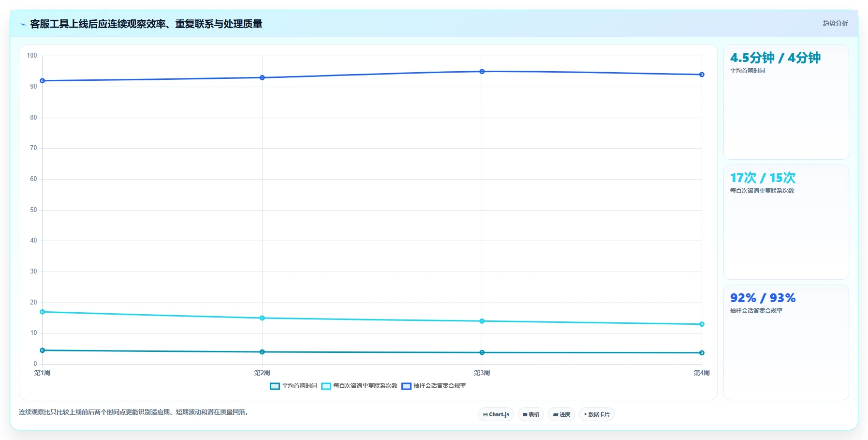Click the 90 y-axis tick label

(33, 87)
